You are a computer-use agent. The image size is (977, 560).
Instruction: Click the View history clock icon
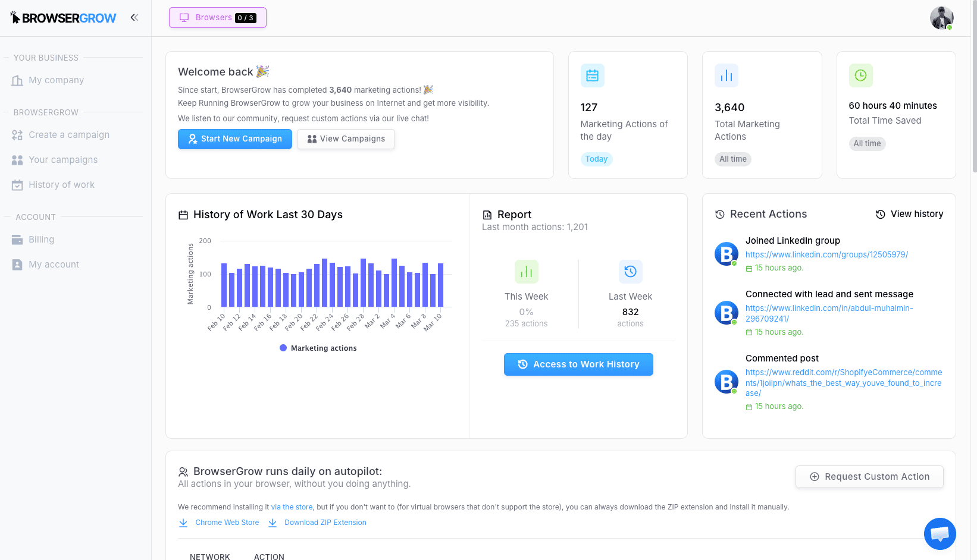(x=880, y=214)
